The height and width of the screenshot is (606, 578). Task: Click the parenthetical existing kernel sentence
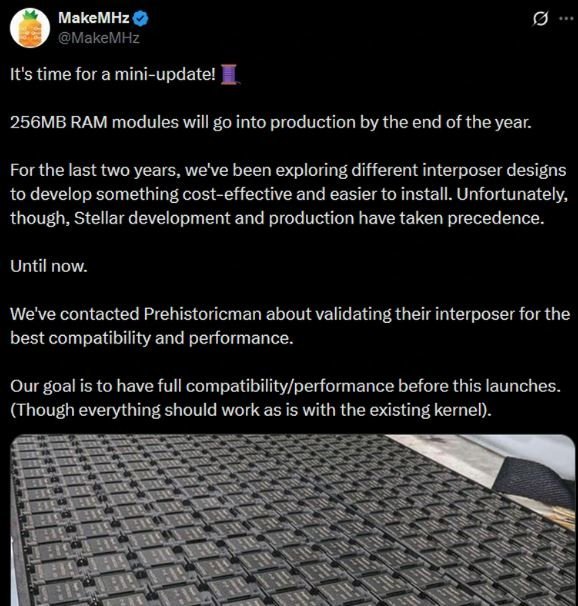pyautogui.click(x=251, y=410)
